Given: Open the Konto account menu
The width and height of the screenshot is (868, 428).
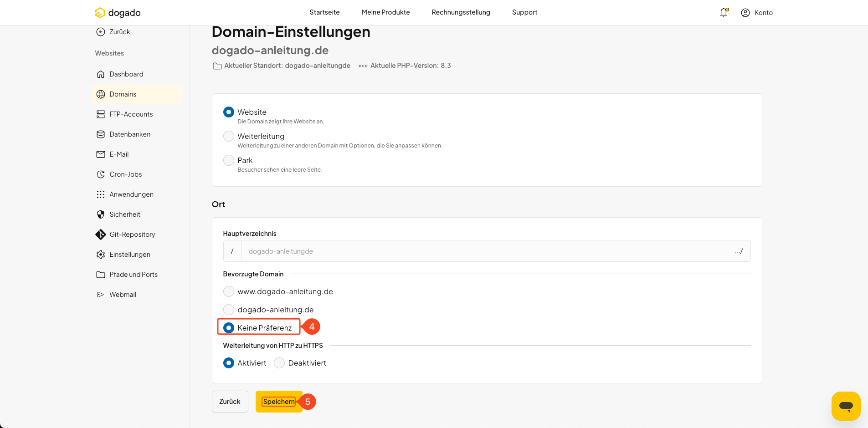Looking at the screenshot, I should [x=757, y=13].
